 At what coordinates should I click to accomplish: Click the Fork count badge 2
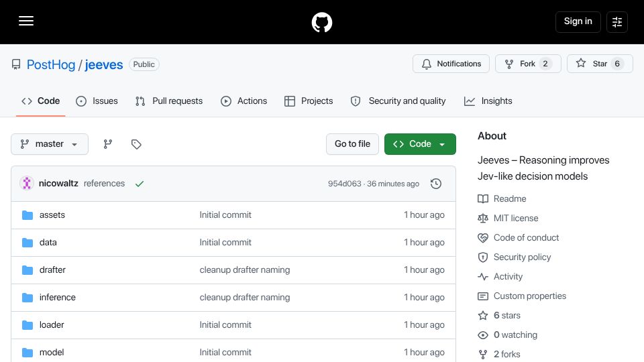[545, 64]
